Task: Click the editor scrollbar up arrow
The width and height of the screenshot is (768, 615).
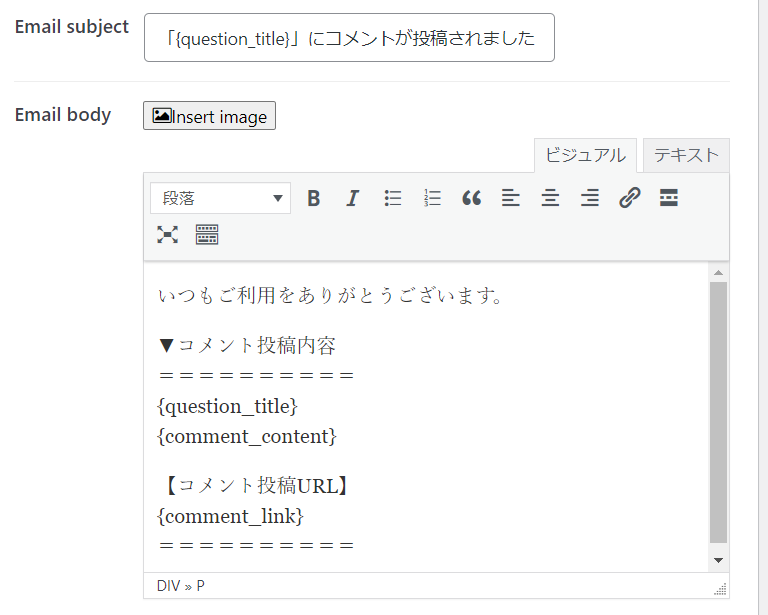Action: (x=718, y=273)
